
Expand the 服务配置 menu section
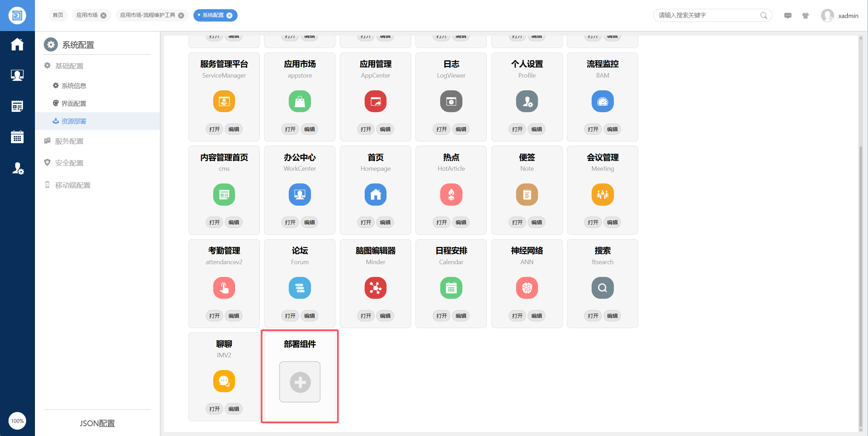click(69, 141)
